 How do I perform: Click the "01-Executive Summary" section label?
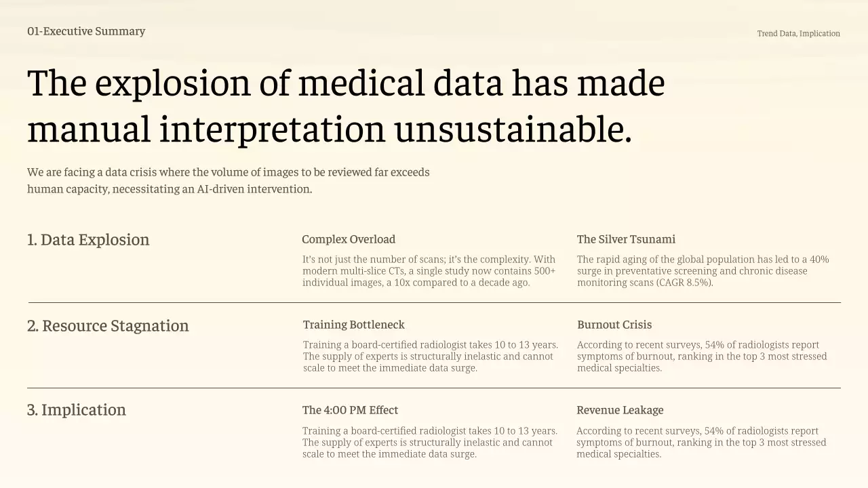point(86,31)
